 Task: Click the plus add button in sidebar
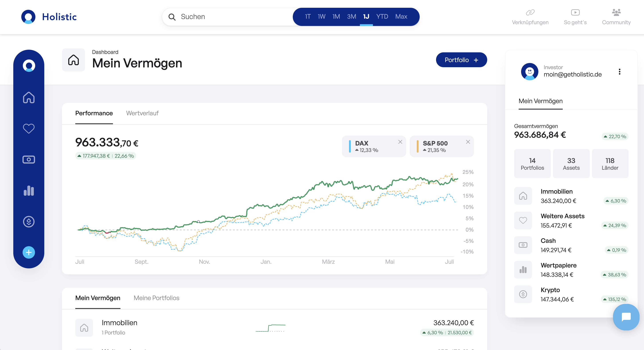pyautogui.click(x=28, y=252)
